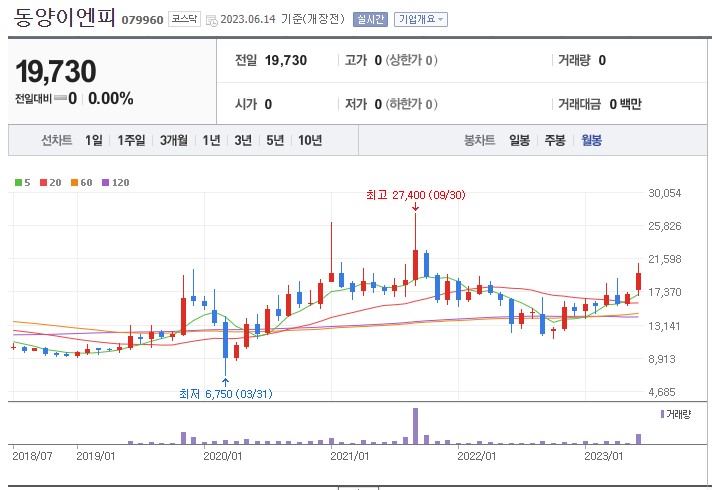Viewport: 712px width, 490px height.
Task: Click the purple 120 moving-average swatch
Action: [105, 183]
